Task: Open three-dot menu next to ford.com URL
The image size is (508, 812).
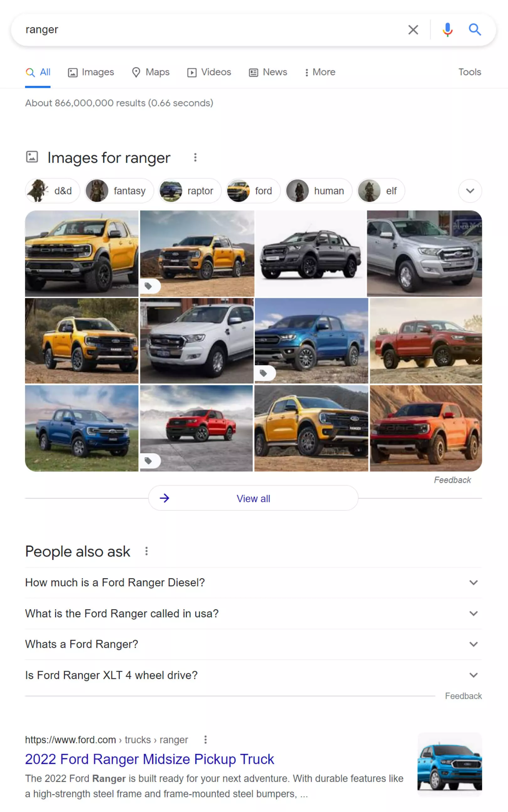Action: pyautogui.click(x=206, y=740)
